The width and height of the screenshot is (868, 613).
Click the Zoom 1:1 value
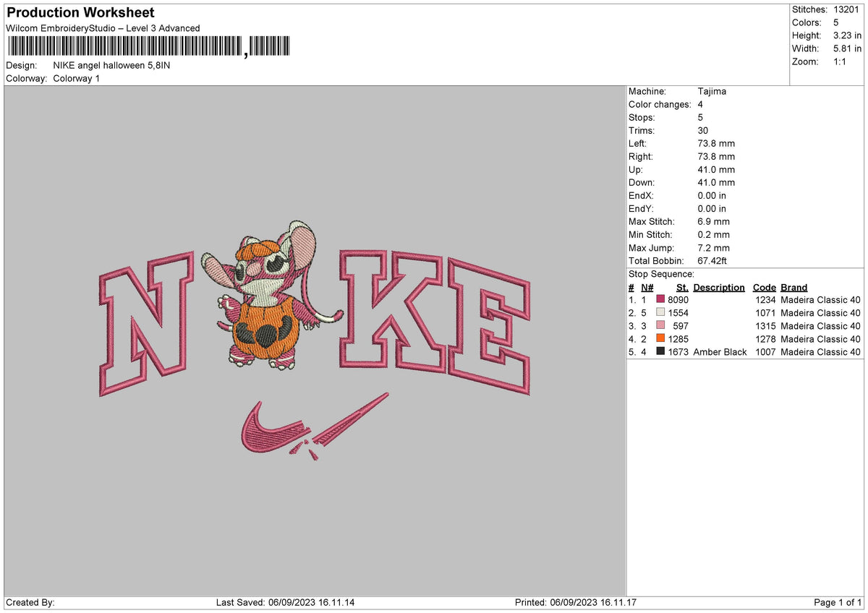click(x=841, y=61)
